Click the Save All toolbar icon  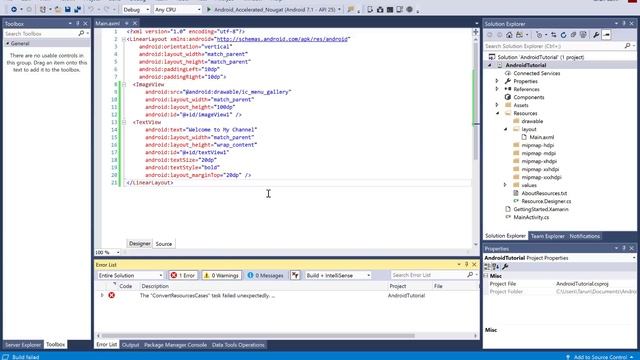(78, 9)
